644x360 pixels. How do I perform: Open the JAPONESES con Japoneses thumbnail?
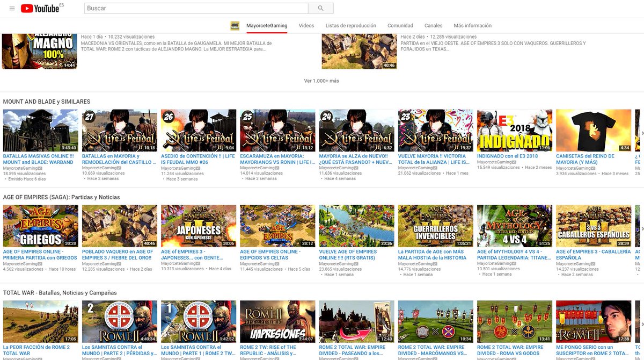click(199, 226)
